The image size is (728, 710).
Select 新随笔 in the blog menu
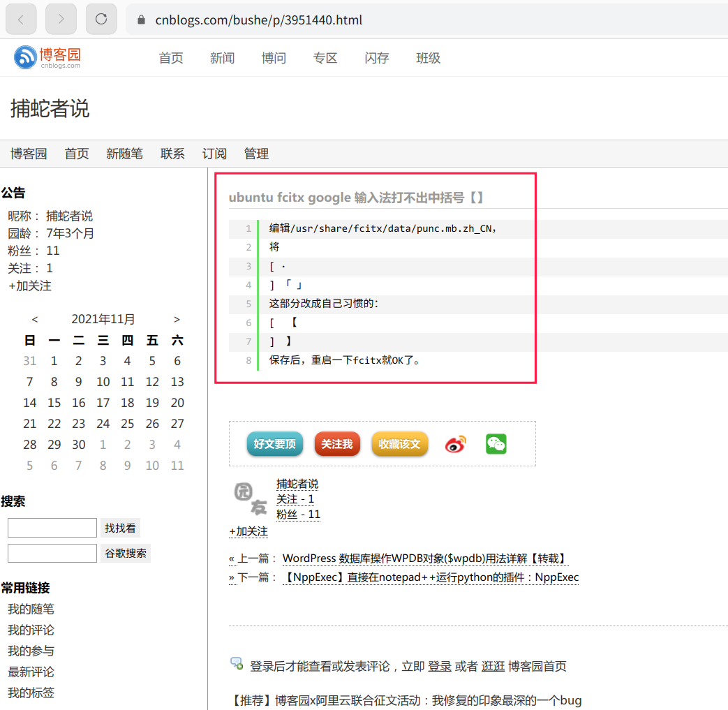(x=124, y=154)
